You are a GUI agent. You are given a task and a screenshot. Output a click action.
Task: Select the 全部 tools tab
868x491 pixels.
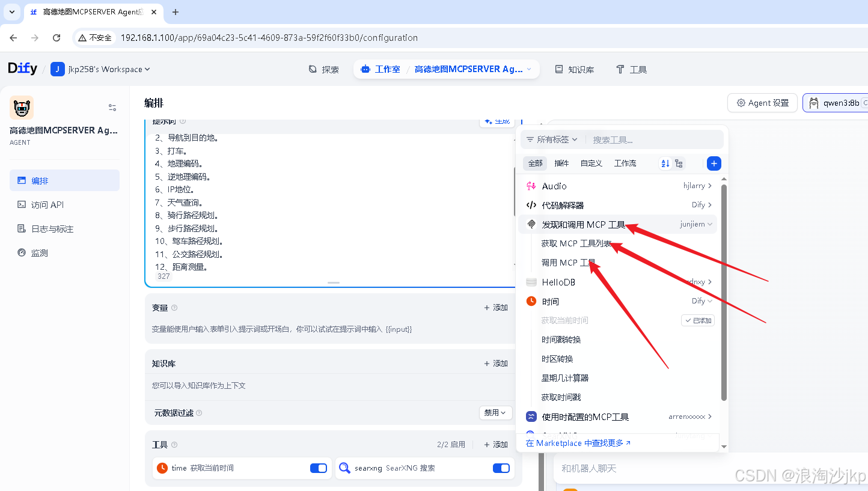pyautogui.click(x=535, y=163)
